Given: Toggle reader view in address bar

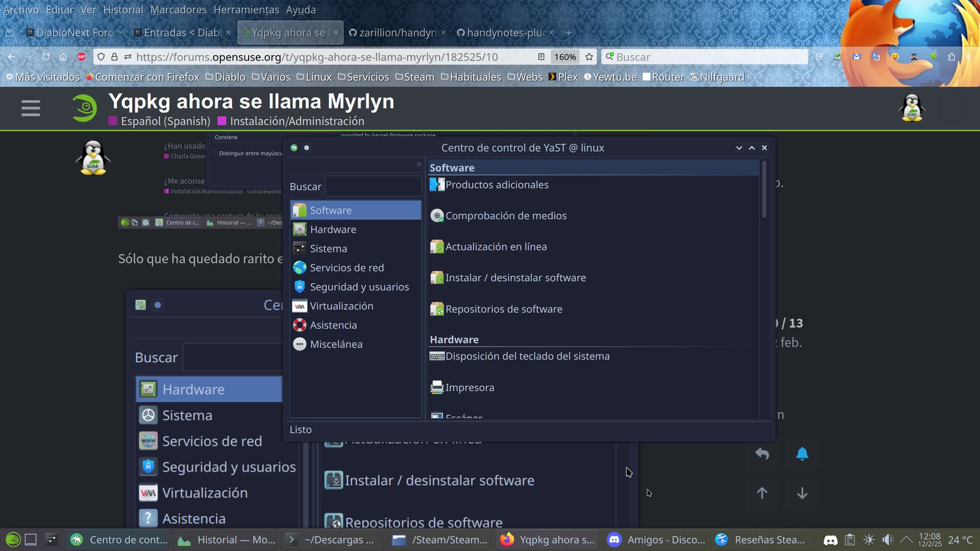Looking at the screenshot, I should [x=541, y=57].
